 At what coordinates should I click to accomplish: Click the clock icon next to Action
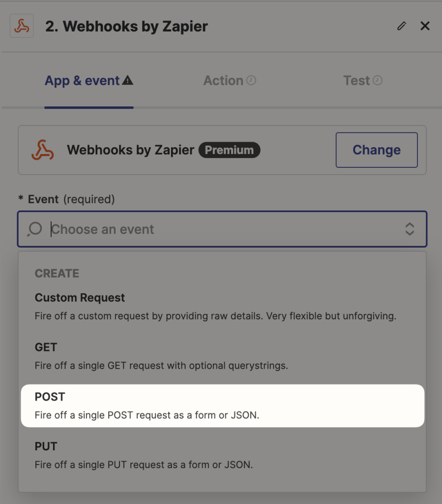click(x=252, y=80)
